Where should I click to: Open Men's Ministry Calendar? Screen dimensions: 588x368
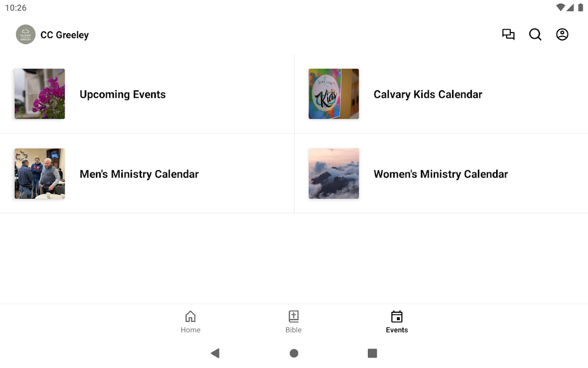coord(139,174)
